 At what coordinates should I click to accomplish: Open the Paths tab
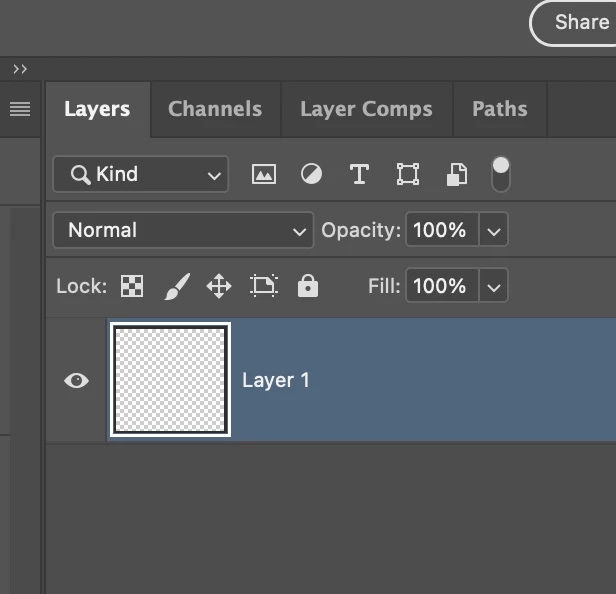(500, 109)
